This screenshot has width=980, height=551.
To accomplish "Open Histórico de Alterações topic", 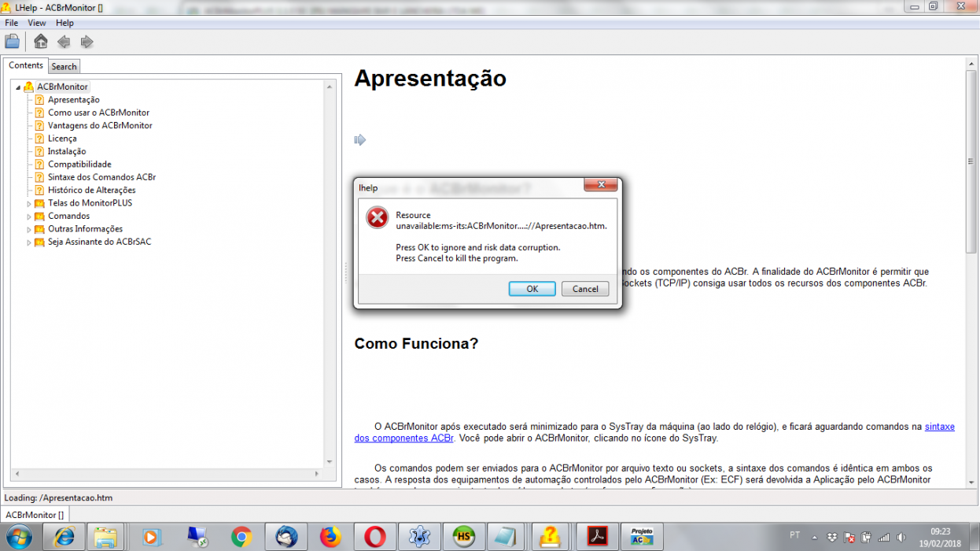I will [91, 190].
